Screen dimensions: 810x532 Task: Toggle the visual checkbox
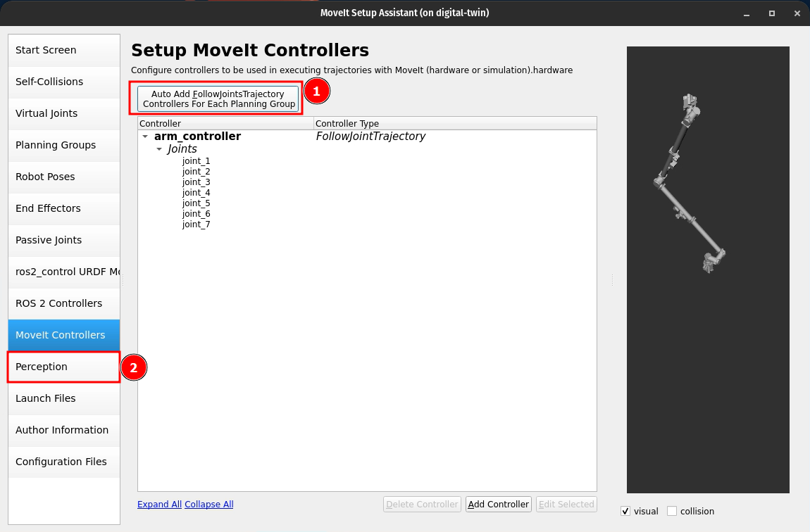tap(625, 511)
